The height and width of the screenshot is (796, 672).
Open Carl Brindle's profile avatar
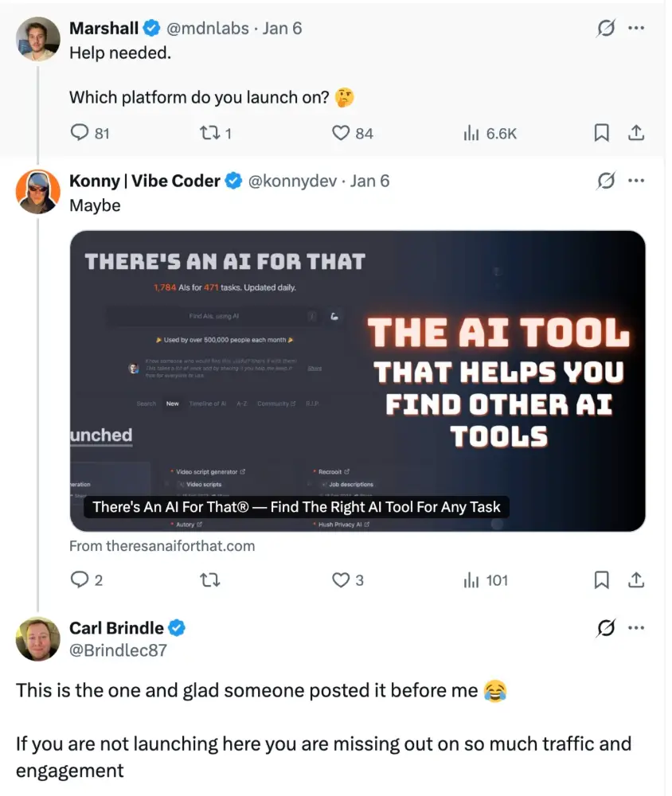(x=37, y=638)
